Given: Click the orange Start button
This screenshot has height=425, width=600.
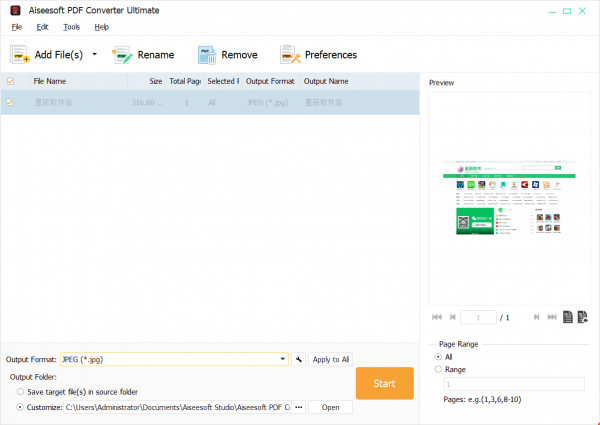Looking at the screenshot, I should [x=385, y=383].
